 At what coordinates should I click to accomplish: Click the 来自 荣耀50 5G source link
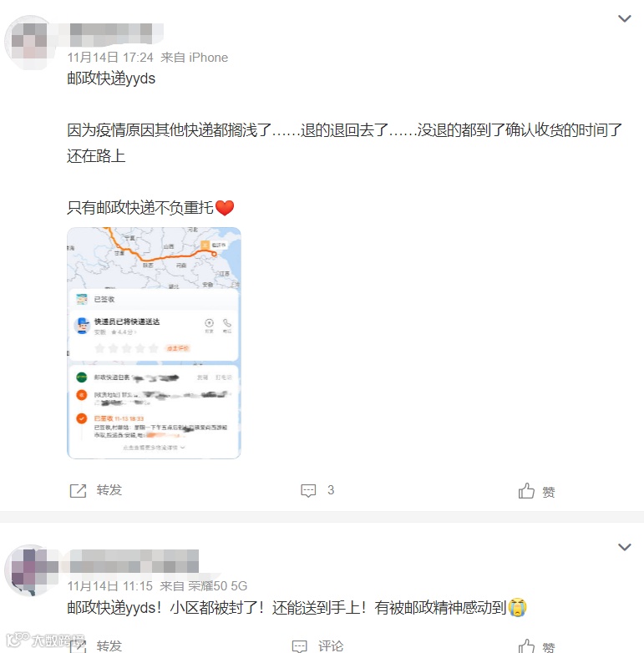tap(204, 586)
